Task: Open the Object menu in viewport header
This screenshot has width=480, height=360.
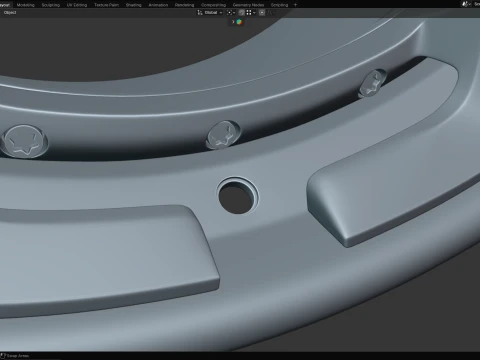Action: pos(10,13)
